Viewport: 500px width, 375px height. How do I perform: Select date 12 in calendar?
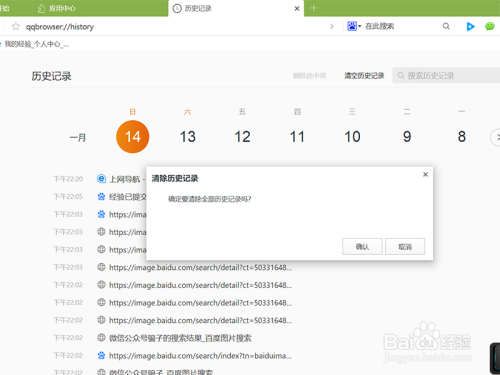coord(242,137)
